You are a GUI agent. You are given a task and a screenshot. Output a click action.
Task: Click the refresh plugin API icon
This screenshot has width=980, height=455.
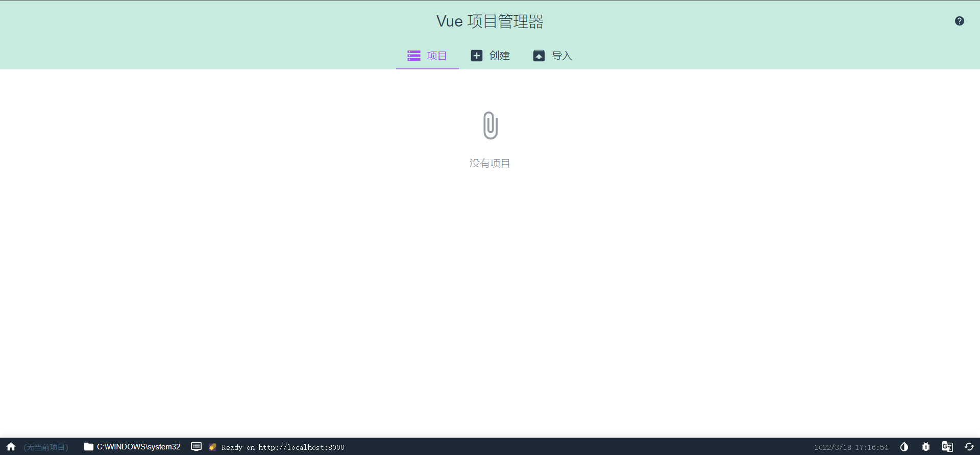(969, 447)
